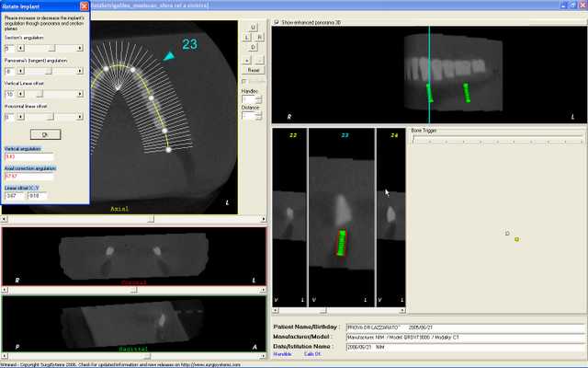Click the Coronal view scrollbar thumb
588x368 pixels.
coord(134,290)
